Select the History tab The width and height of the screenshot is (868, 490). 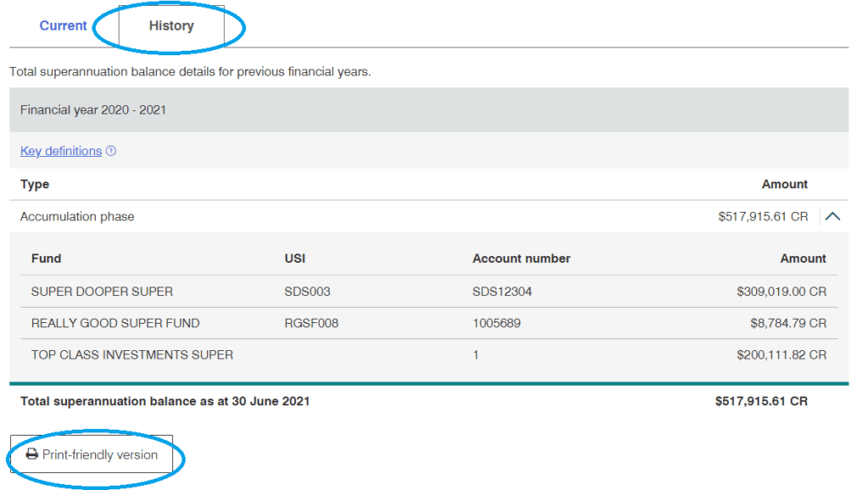(171, 26)
